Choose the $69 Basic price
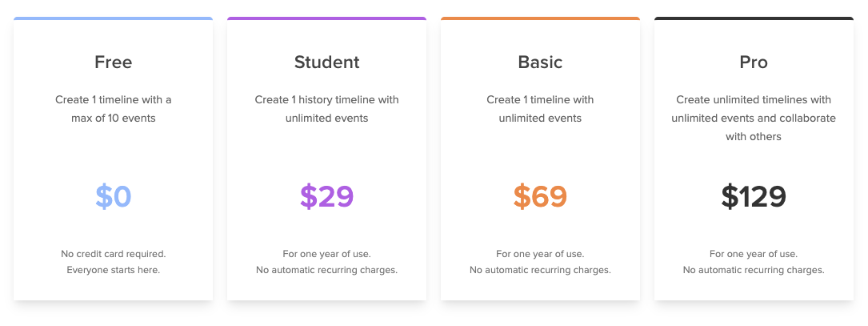The image size is (868, 326). 540,196
